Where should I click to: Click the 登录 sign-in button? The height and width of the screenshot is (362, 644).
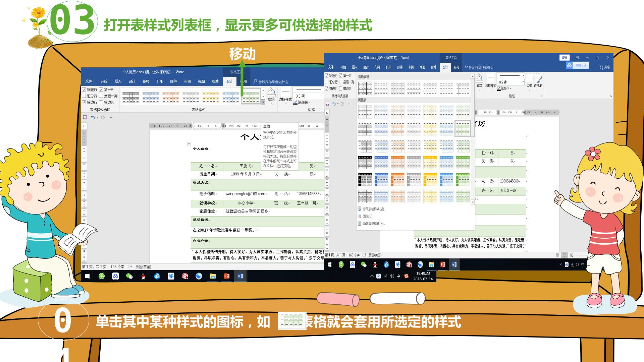[565, 58]
